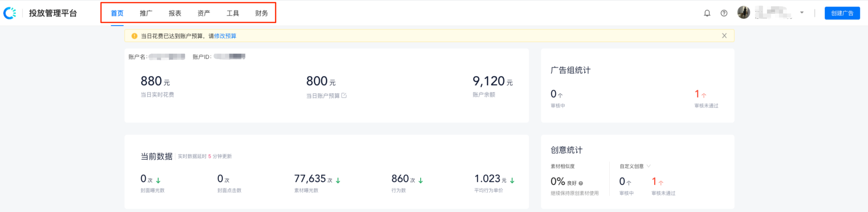
Task: Open the help question mark icon
Action: (x=724, y=13)
